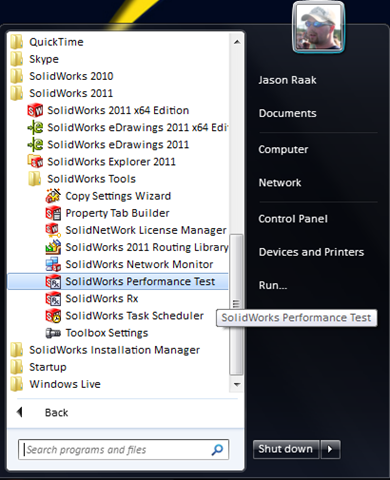Select the SolidWorks Task Scheduler label
The image size is (390, 480).
pos(134,316)
